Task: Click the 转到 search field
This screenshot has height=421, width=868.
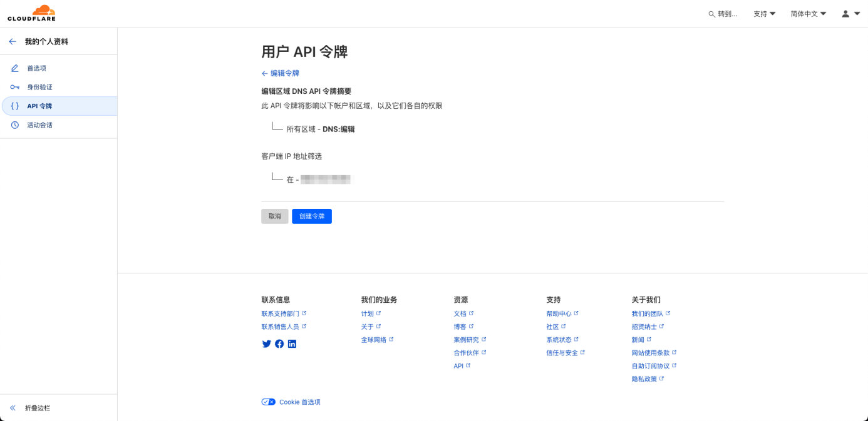Action: (722, 13)
